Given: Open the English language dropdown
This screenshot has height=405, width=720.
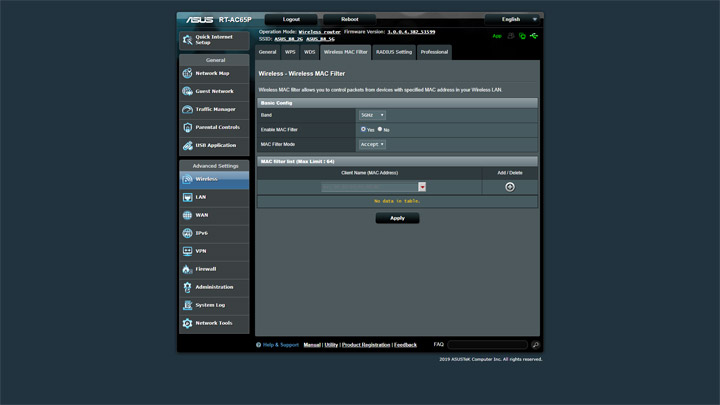Looking at the screenshot, I should pos(513,19).
